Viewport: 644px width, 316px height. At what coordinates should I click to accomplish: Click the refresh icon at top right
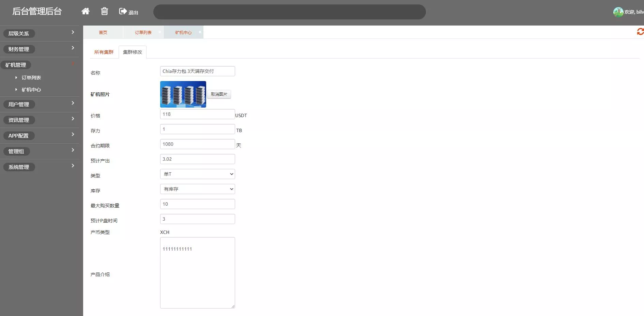(640, 32)
